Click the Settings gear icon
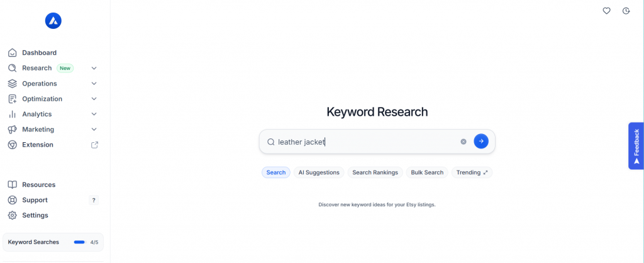This screenshot has height=263, width=644. point(12,215)
